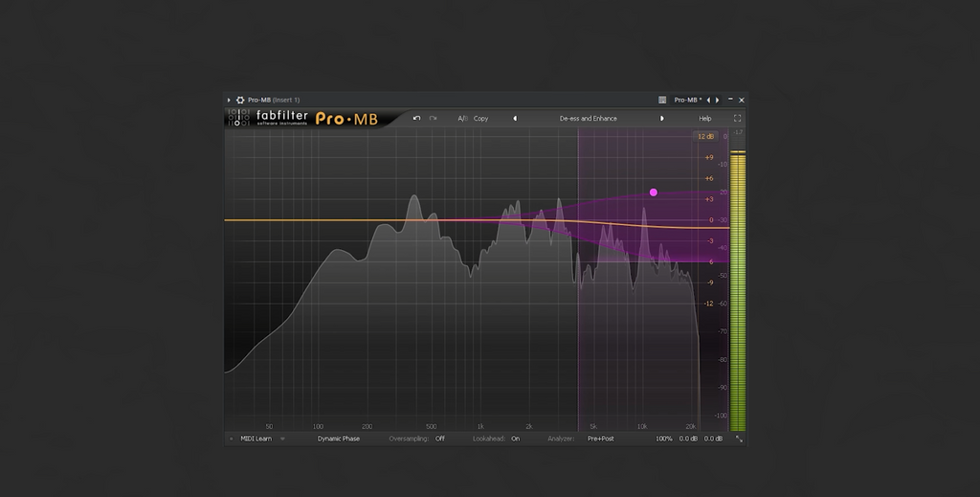
Task: Toggle Lookahead On setting
Action: (x=516, y=439)
